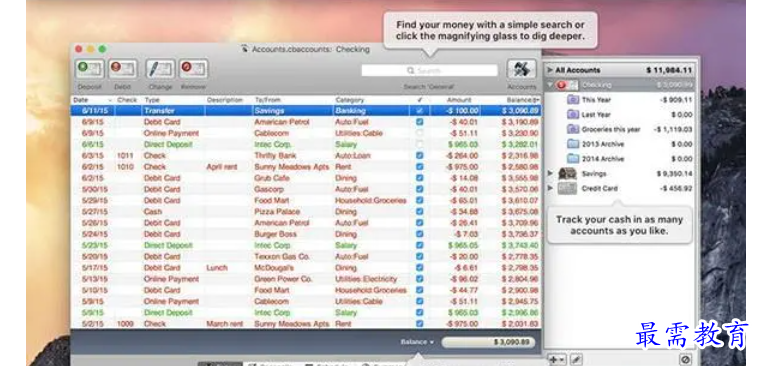Click the $ 3,743.40 balance cell

(519, 245)
